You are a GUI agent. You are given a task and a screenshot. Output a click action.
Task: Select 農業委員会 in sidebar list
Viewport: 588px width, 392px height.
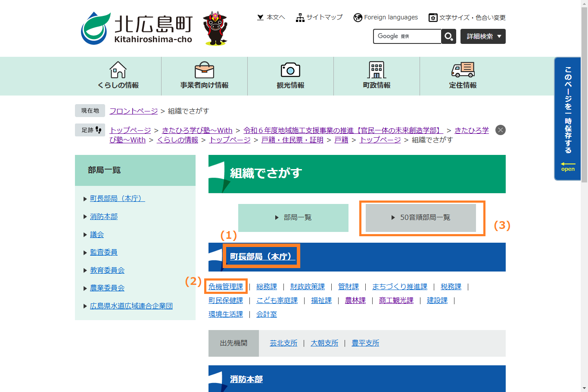107,288
